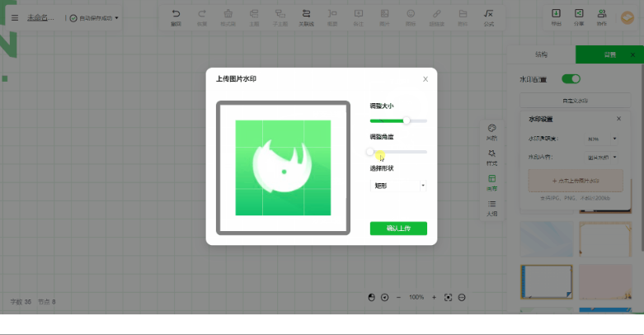Click the adjust angle slider handle
Viewport: 644px width, 335px height.
coord(370,152)
